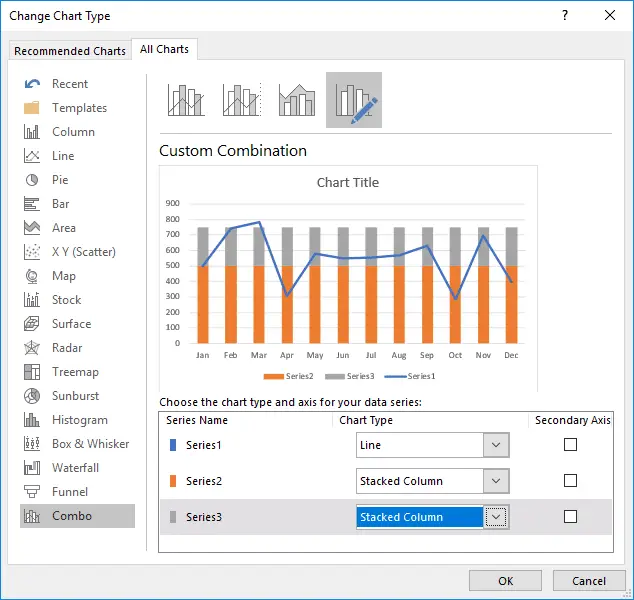This screenshot has width=634, height=600.
Task: Select the Sunburst chart icon
Action: click(x=32, y=396)
